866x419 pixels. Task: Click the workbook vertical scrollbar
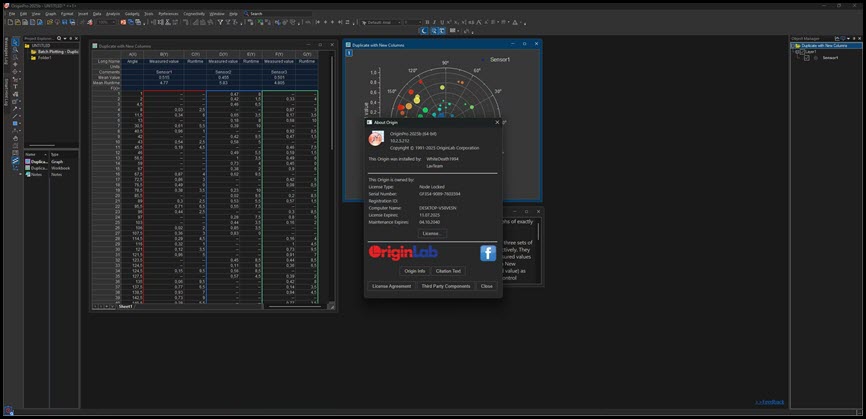[x=332, y=102]
